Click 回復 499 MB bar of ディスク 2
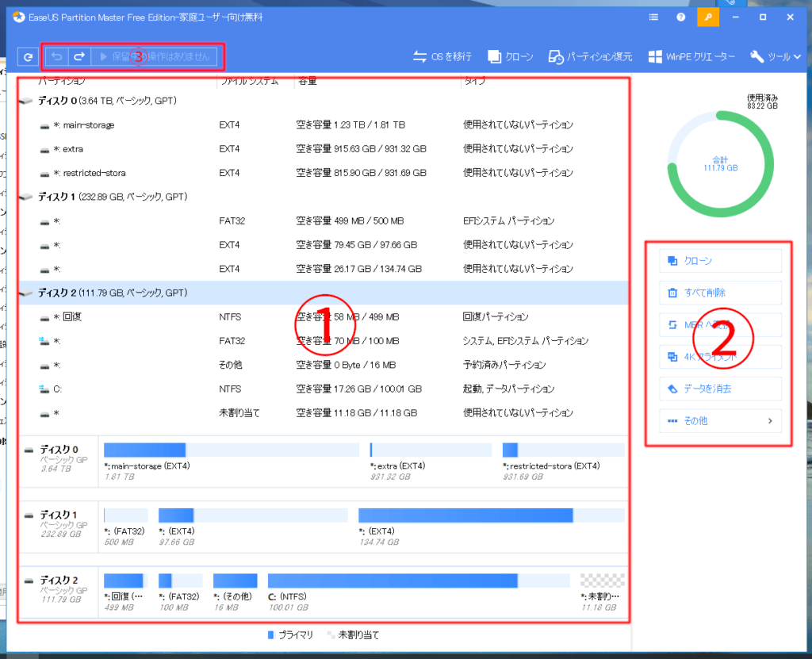 (x=125, y=580)
